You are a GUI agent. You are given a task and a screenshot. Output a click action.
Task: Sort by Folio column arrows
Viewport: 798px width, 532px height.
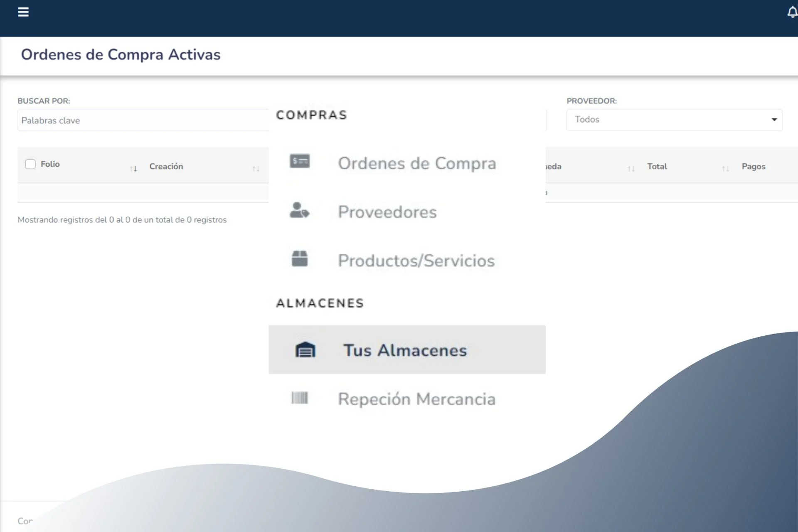pos(133,169)
